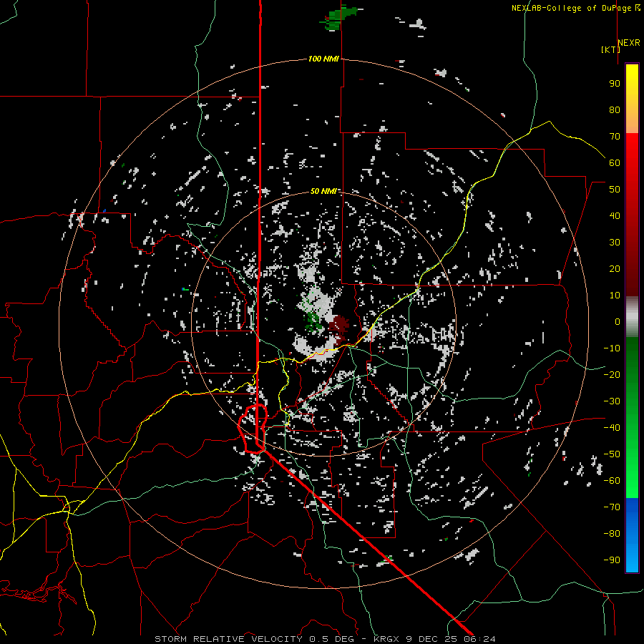The height and width of the screenshot is (644, 644).
Task: Click the 0 value on the velocity scale
Action: pyautogui.click(x=618, y=321)
